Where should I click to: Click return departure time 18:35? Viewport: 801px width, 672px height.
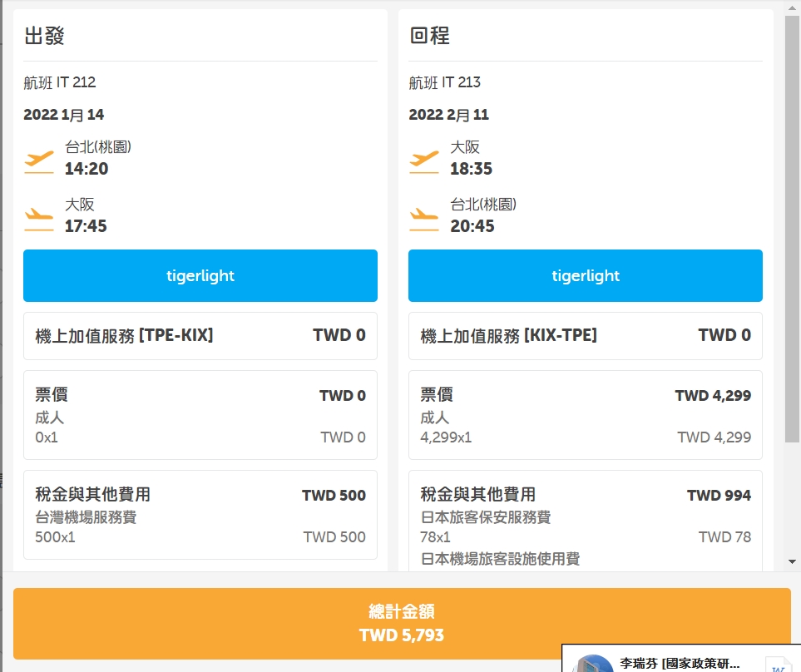point(471,169)
